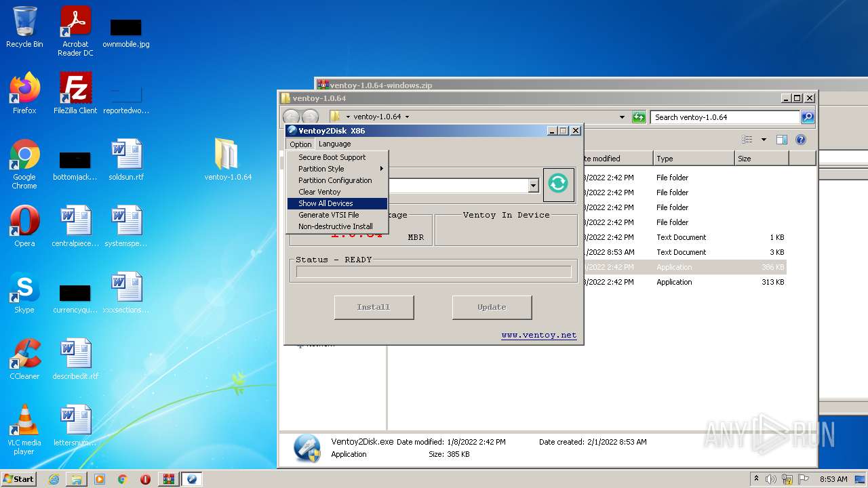Open Windows Media Player taskbar icon
The width and height of the screenshot is (868, 488).
100,479
